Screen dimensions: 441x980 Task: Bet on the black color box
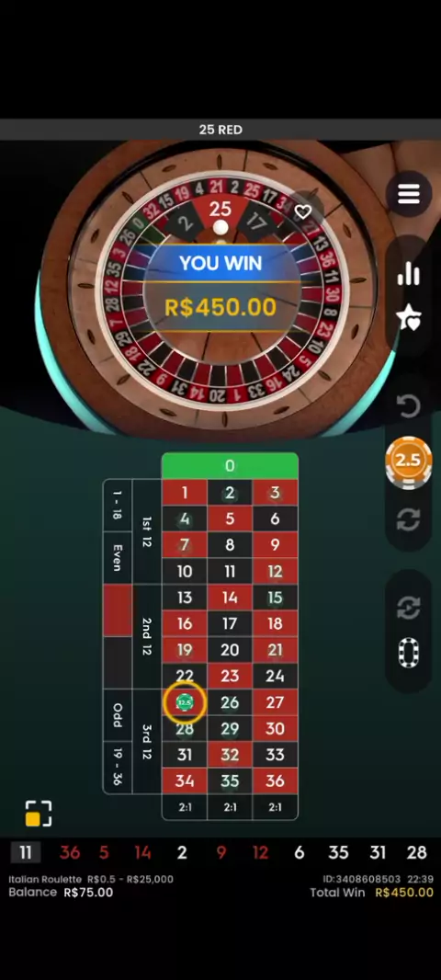pos(118,663)
